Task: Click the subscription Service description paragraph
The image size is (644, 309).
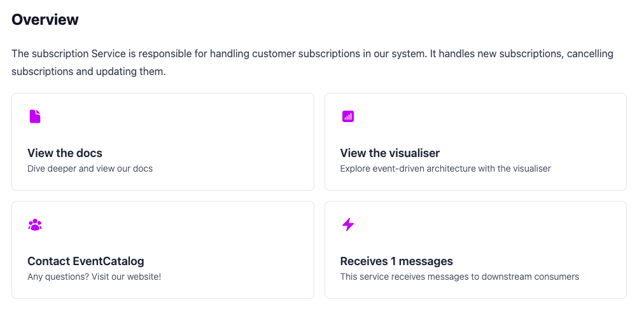Action: (x=255, y=54)
